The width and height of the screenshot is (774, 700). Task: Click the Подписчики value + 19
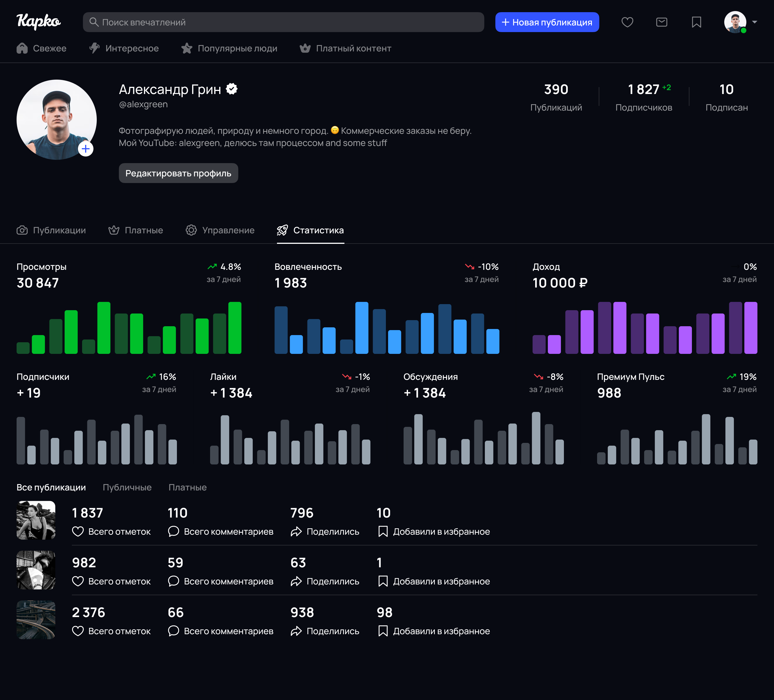(x=28, y=393)
